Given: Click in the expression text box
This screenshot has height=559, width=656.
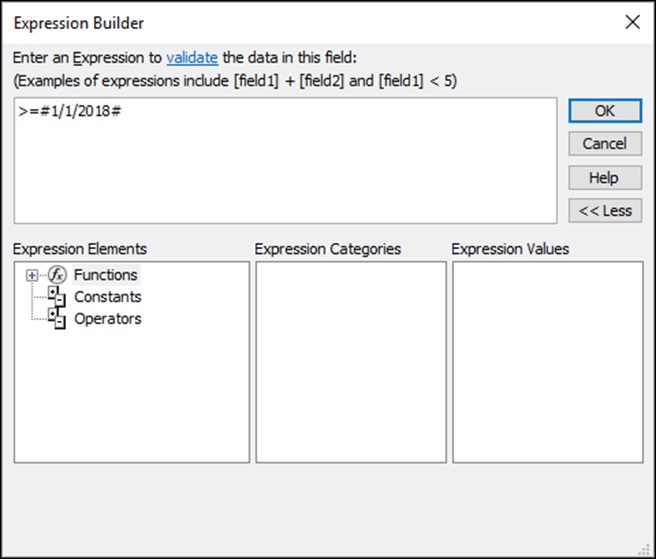Looking at the screenshot, I should [285, 161].
